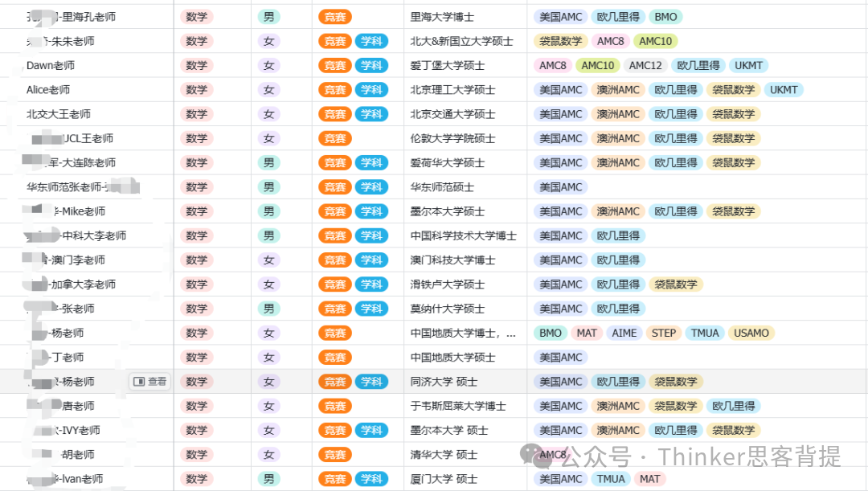Click the BMO tag in 里海孔老师 row

pos(665,17)
